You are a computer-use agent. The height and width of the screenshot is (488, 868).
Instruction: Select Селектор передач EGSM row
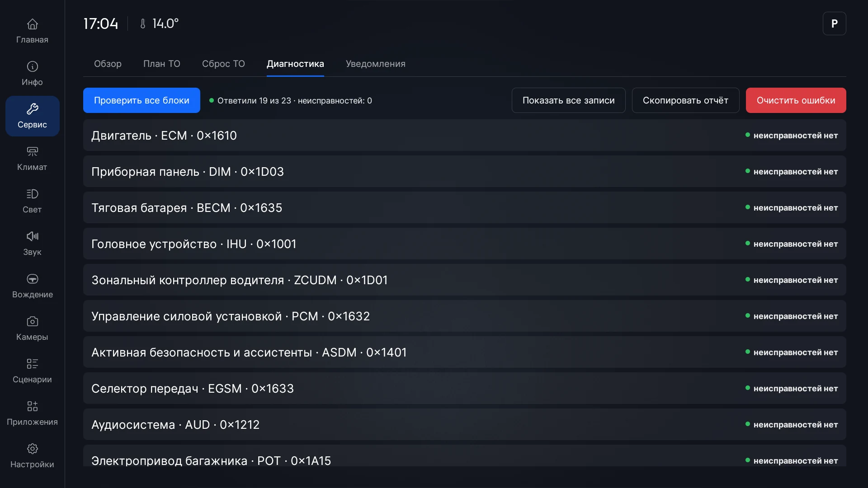(x=464, y=388)
